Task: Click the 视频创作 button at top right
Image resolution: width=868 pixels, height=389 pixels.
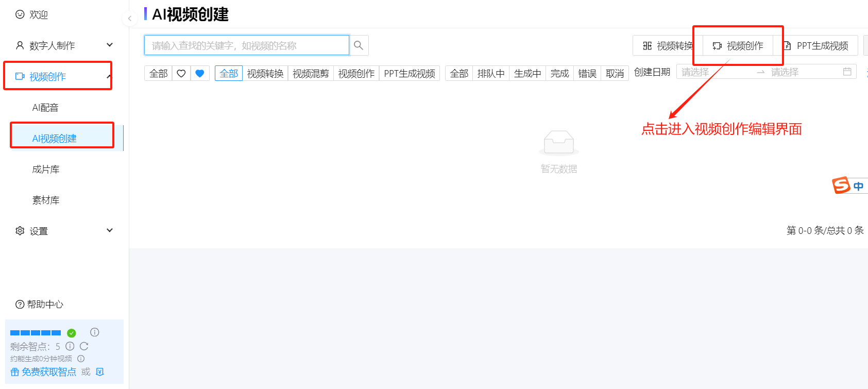Action: click(x=738, y=46)
